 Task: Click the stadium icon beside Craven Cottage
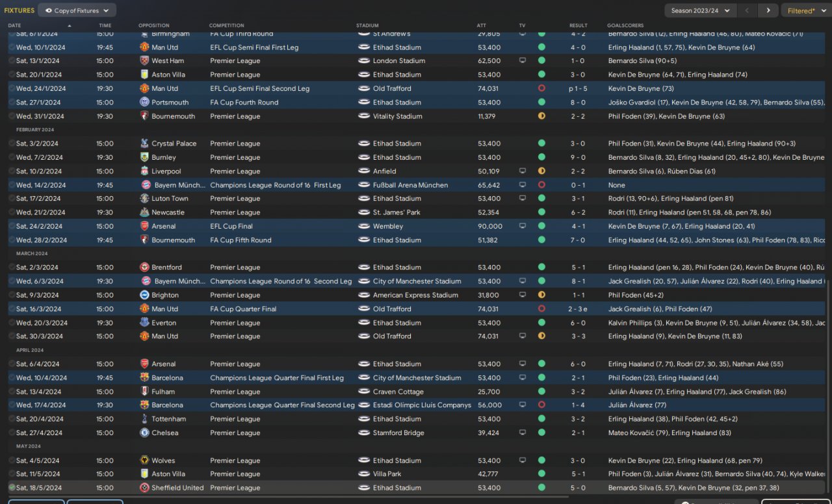coord(364,392)
